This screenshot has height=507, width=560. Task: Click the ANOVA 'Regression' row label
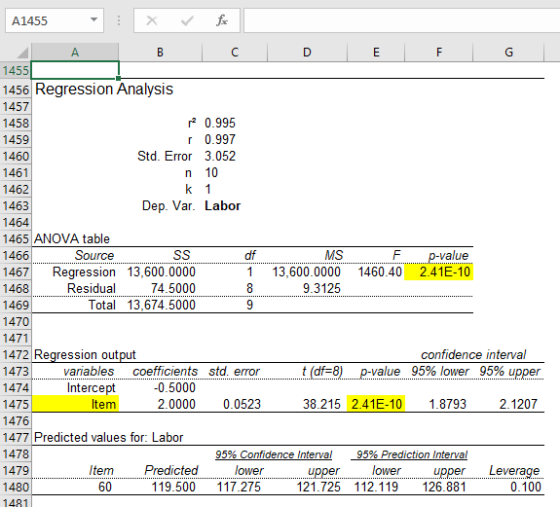84,272
